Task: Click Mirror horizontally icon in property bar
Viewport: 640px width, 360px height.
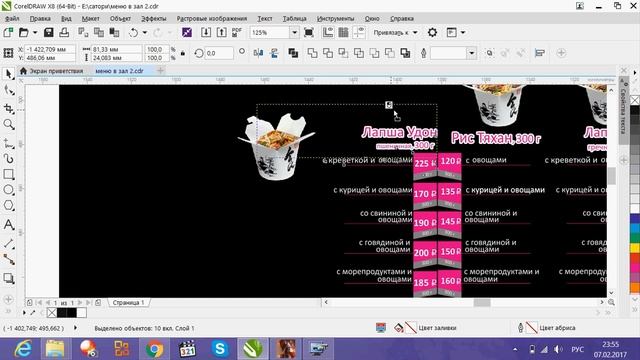Action: point(258,53)
